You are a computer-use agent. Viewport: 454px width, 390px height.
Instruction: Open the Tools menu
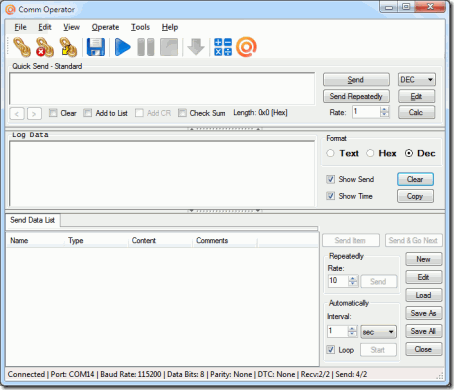click(x=140, y=27)
